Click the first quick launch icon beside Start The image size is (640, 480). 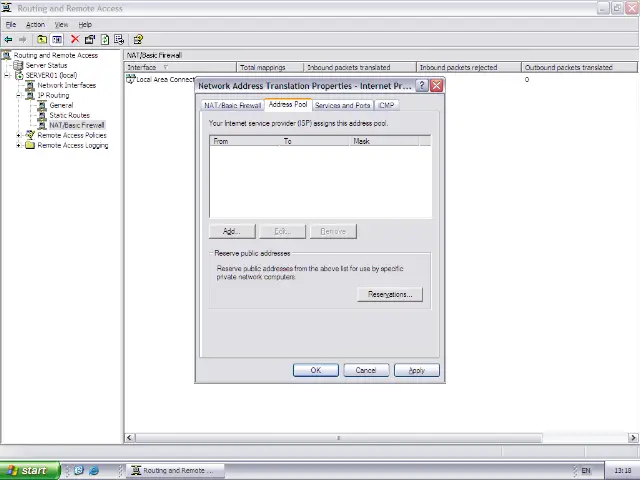point(79,470)
